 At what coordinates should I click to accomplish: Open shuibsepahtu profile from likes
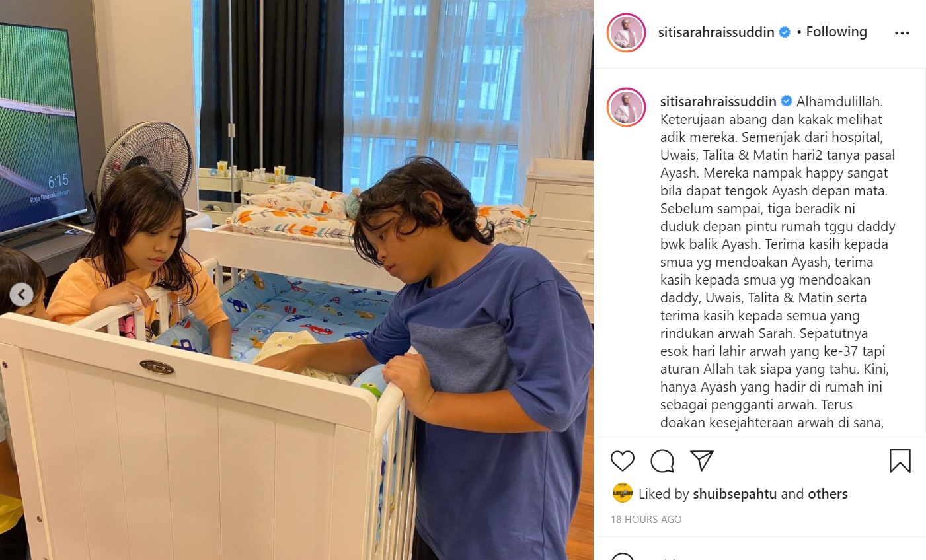point(734,494)
